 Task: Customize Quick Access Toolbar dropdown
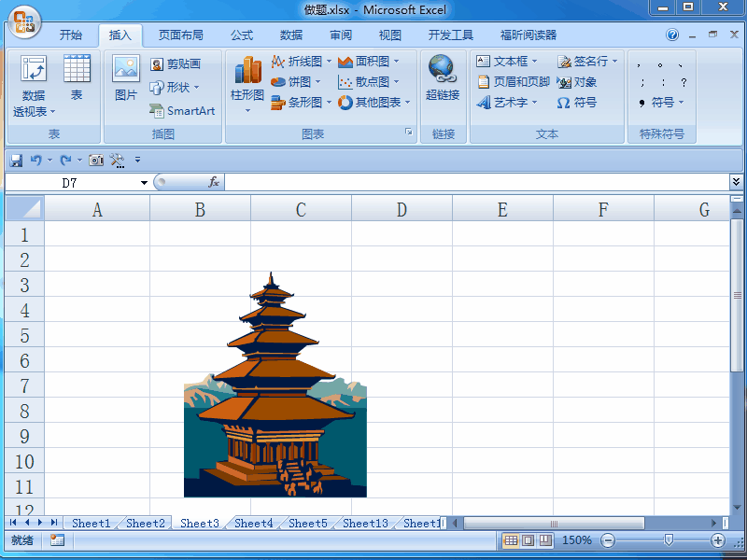[137, 161]
